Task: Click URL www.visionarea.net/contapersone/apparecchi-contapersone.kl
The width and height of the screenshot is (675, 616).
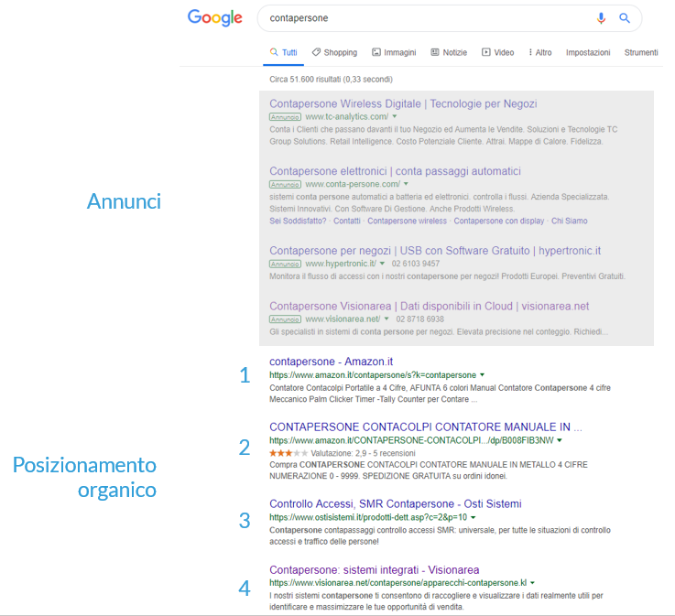Action: (397, 583)
